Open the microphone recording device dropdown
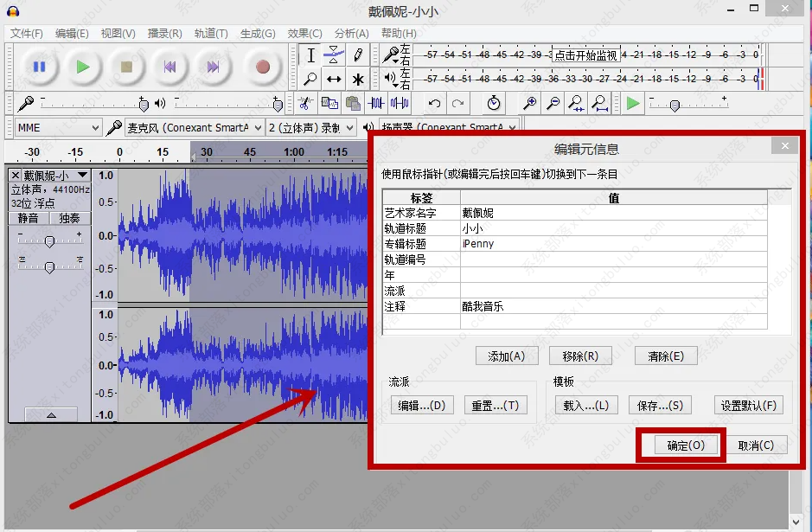The width and height of the screenshot is (812, 532). coord(195,127)
